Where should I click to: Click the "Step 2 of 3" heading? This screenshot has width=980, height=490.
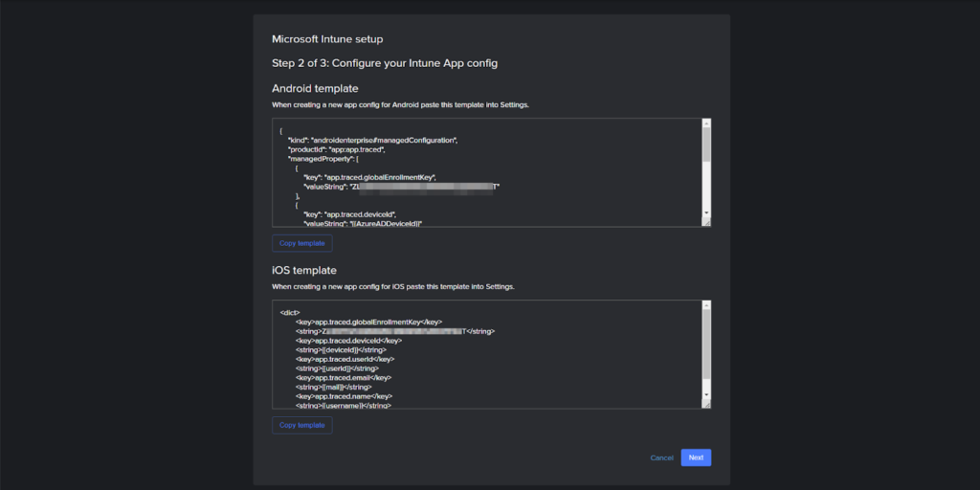(x=385, y=63)
